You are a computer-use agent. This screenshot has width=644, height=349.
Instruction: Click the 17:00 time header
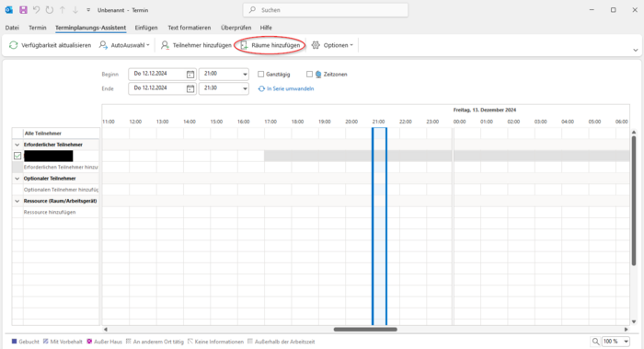coord(270,122)
